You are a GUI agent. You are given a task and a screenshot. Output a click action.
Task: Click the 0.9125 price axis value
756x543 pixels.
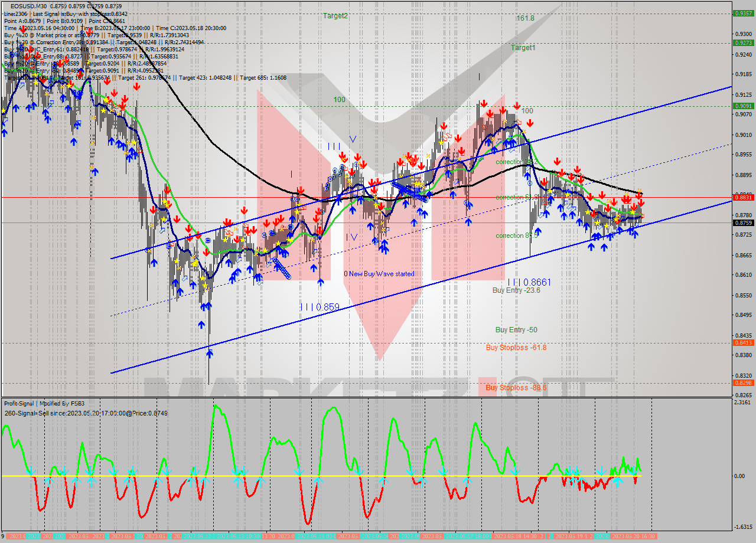pos(742,94)
